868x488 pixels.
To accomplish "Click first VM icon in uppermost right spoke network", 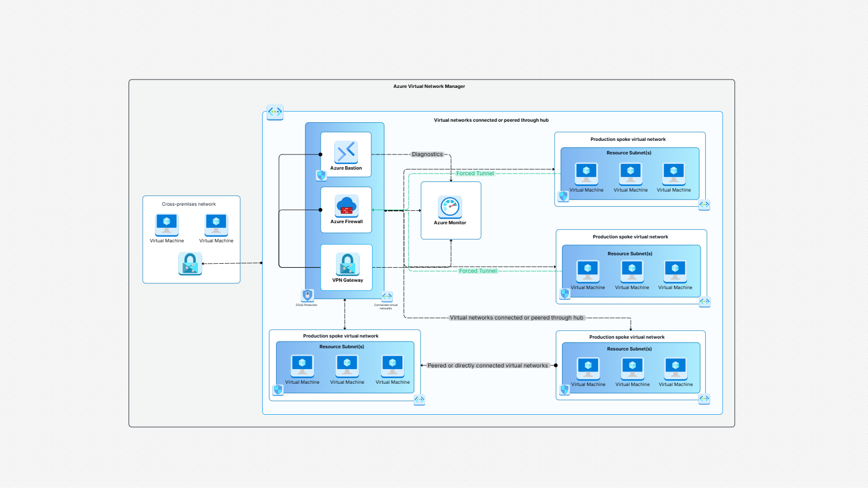I will click(x=586, y=174).
